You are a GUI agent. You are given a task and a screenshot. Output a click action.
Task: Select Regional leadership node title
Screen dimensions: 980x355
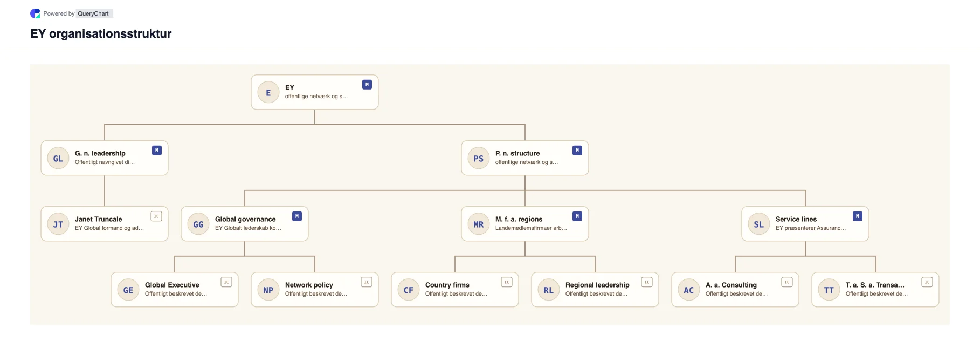pyautogui.click(x=597, y=285)
